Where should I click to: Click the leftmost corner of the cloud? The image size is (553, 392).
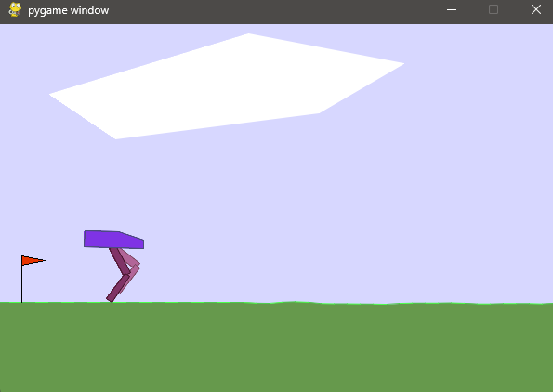pos(51,95)
